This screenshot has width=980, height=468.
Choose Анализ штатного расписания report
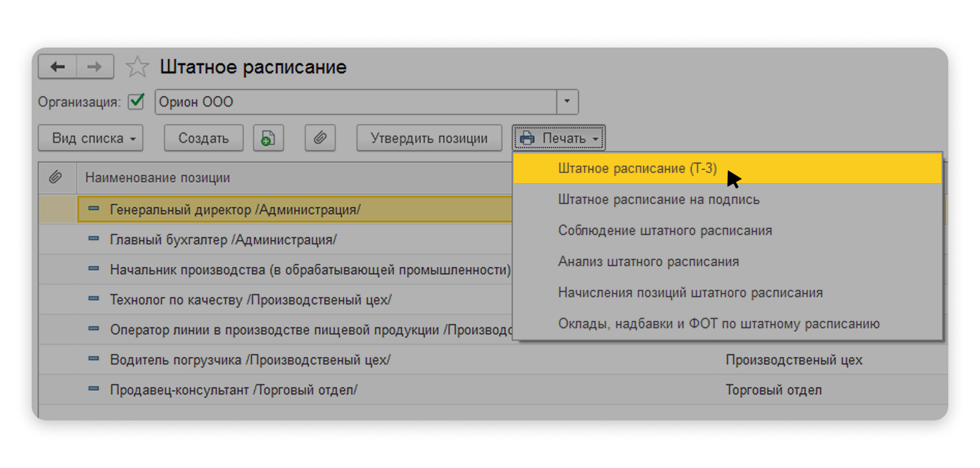click(x=726, y=262)
